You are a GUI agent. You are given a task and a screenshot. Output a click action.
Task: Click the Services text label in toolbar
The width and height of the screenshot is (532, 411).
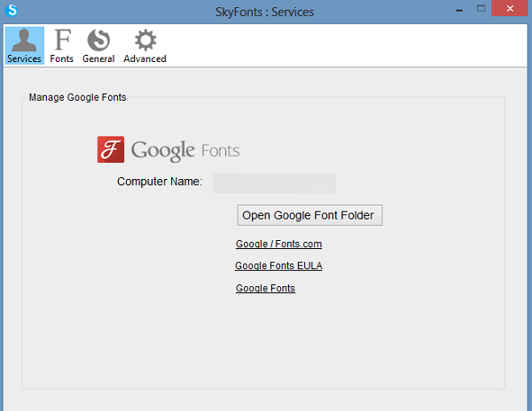24,59
